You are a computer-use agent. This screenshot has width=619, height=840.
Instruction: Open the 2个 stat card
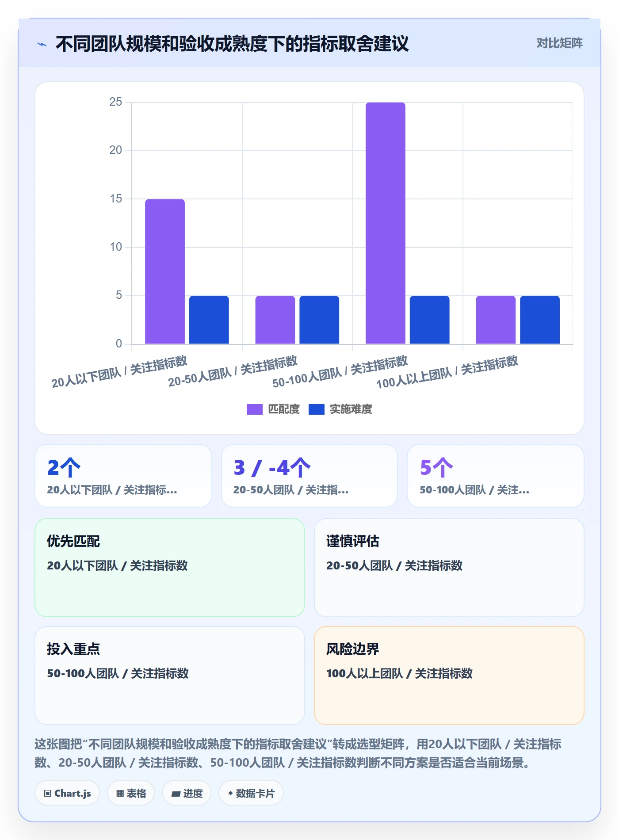click(x=123, y=476)
